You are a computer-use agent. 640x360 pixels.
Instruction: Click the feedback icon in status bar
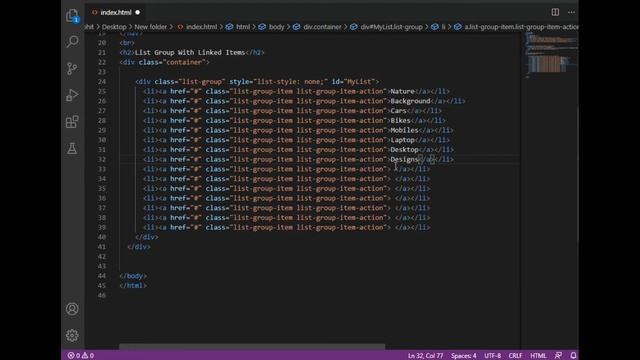pyautogui.click(x=558, y=356)
